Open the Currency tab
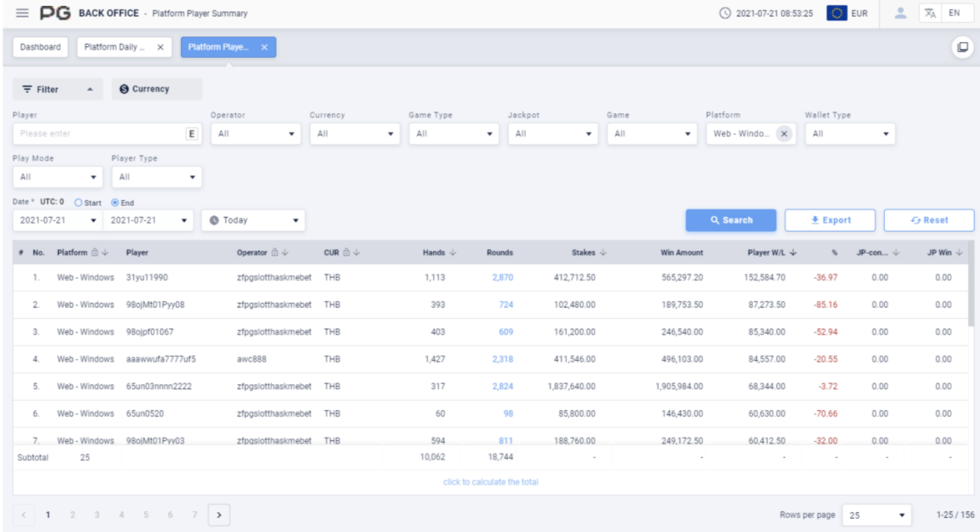This screenshot has height=532, width=980. 157,89
